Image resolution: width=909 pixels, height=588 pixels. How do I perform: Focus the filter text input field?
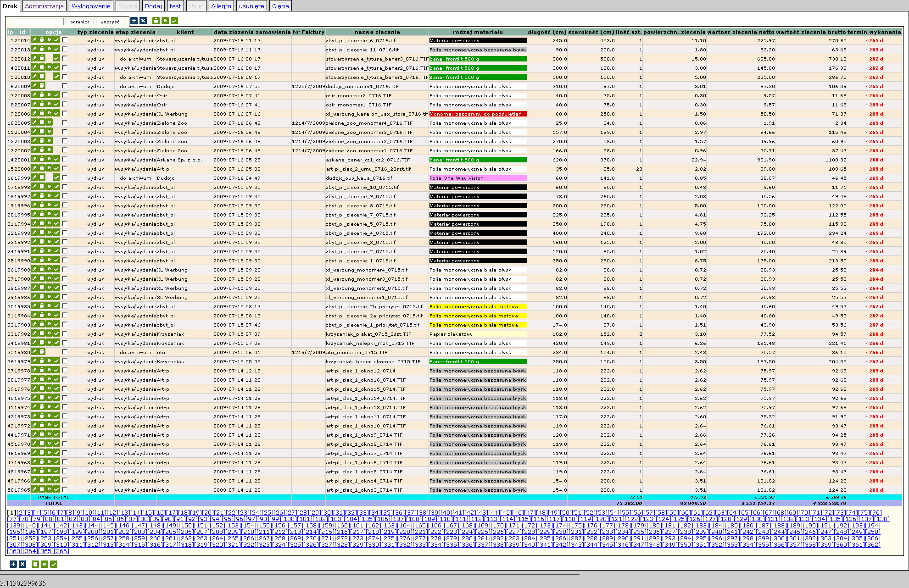[38, 22]
